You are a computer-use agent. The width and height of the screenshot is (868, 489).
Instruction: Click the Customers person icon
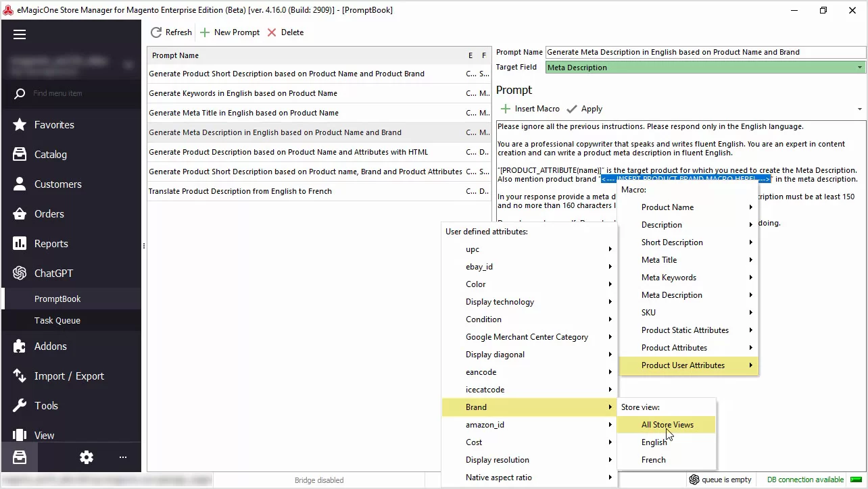20,184
